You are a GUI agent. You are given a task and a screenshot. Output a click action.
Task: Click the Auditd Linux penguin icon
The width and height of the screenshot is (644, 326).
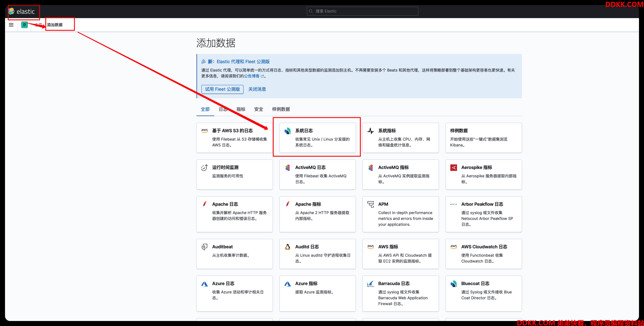[287, 247]
